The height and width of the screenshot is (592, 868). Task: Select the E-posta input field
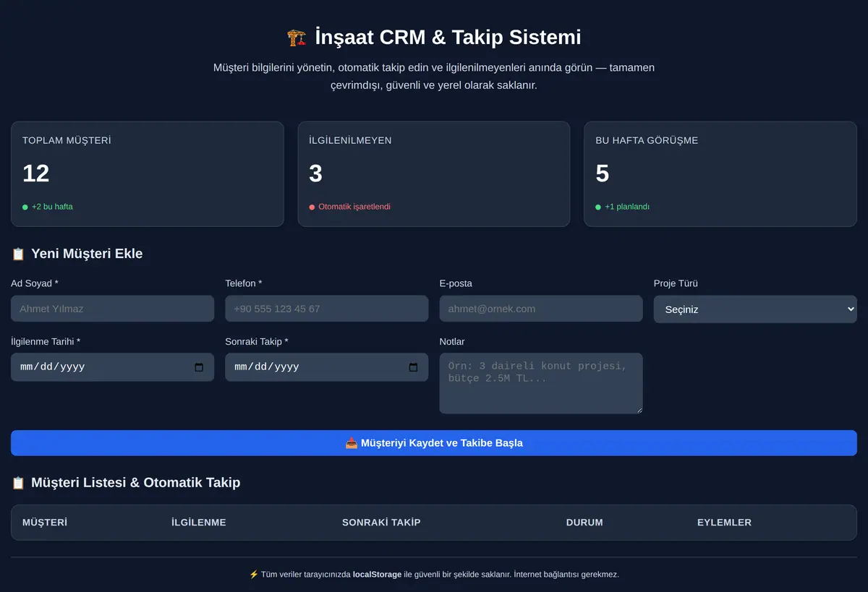[x=541, y=309]
